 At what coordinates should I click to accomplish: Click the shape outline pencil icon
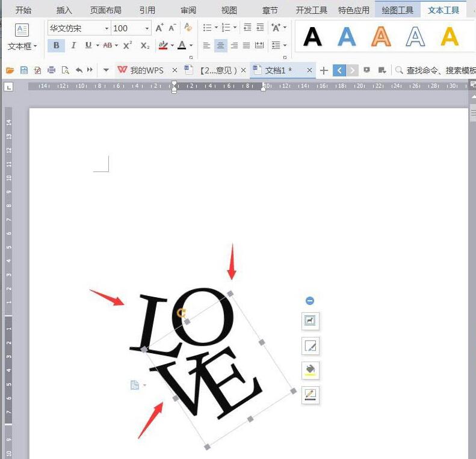click(x=311, y=395)
